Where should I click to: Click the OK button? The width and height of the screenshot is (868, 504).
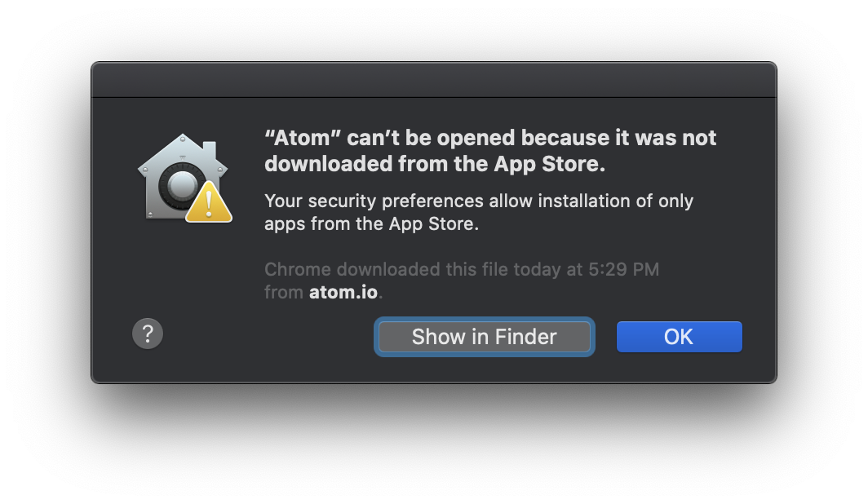pyautogui.click(x=680, y=336)
